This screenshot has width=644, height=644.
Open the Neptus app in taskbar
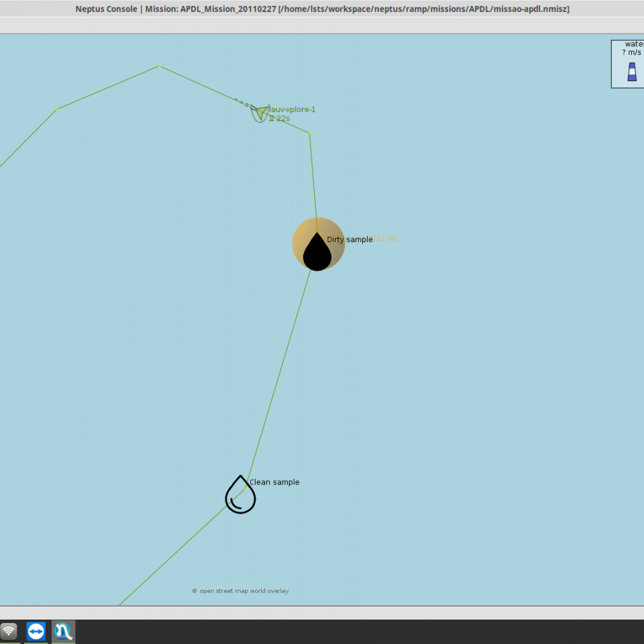[x=63, y=632]
